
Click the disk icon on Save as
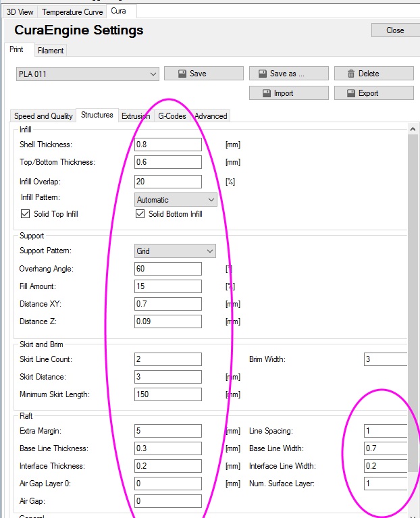263,74
